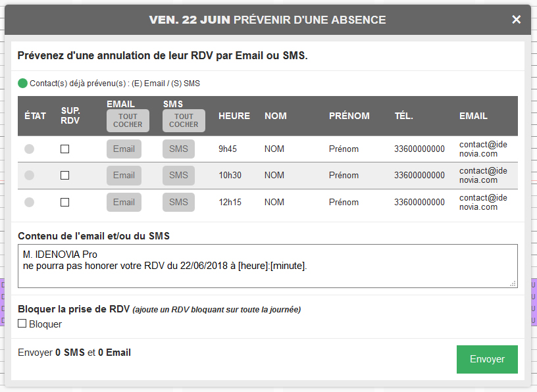537x392 pixels.
Task: Click the grey status dot in 10h30 row
Action: coord(30,176)
